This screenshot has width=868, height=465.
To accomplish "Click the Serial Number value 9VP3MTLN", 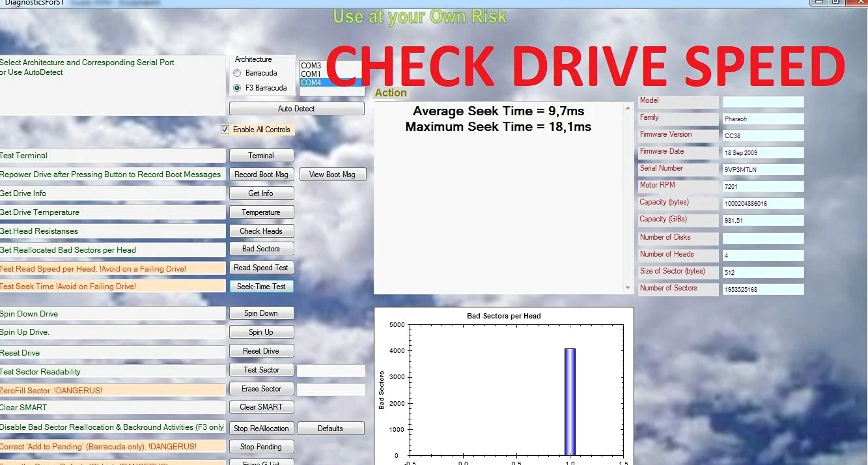I will pos(763,170).
